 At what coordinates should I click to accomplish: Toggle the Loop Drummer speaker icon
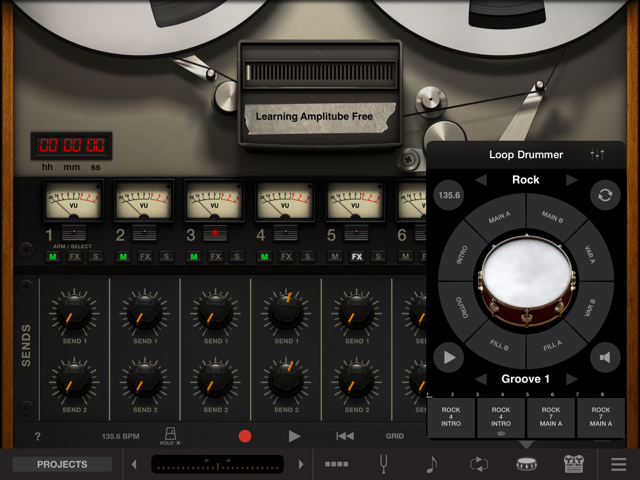(x=605, y=358)
